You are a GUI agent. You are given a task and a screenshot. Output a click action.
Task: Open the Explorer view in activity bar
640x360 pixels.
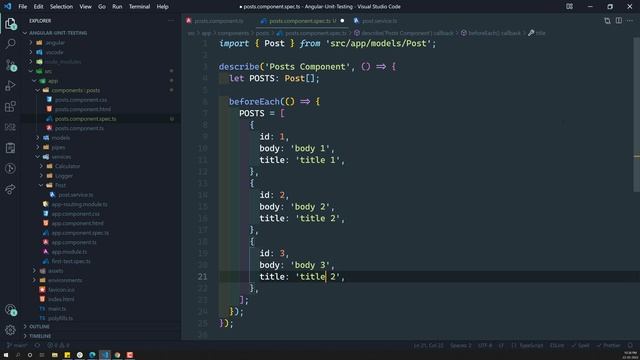(11, 24)
